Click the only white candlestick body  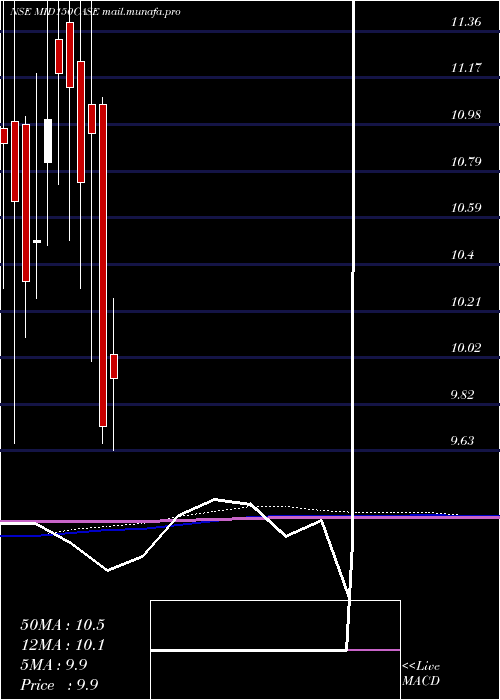click(48, 141)
